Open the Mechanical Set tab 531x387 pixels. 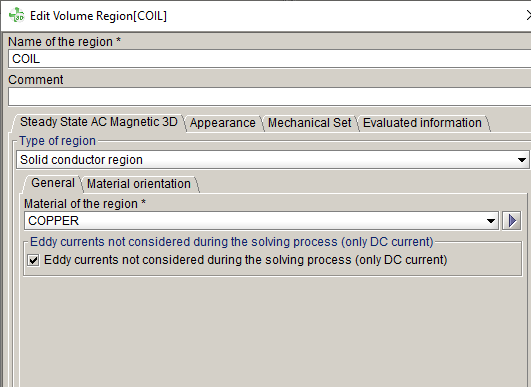click(x=310, y=123)
